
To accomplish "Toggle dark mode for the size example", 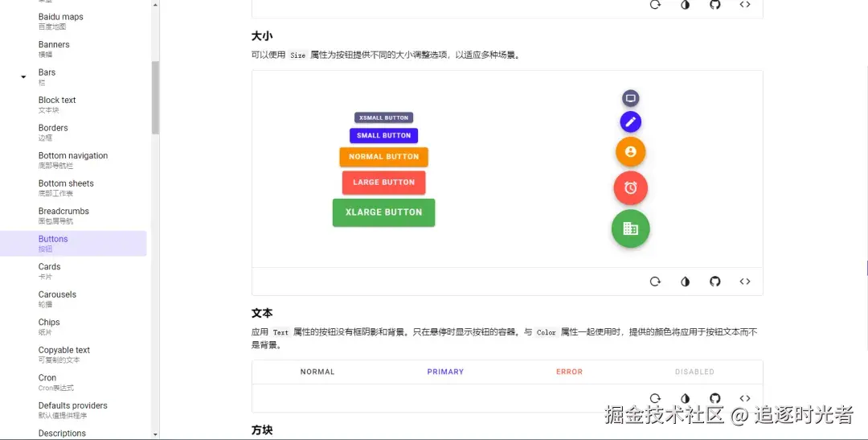I will tap(686, 282).
